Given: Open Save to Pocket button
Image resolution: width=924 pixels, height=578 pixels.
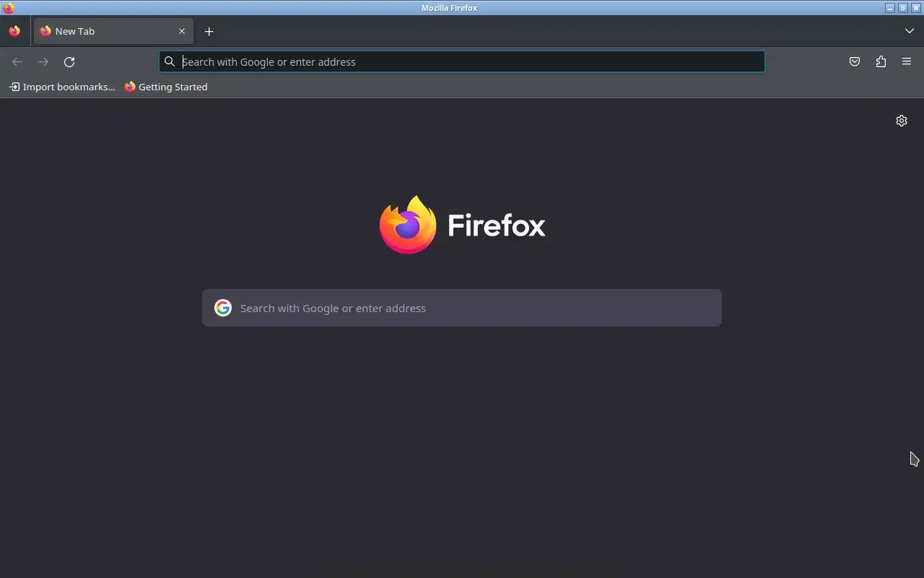Looking at the screenshot, I should pos(855,62).
